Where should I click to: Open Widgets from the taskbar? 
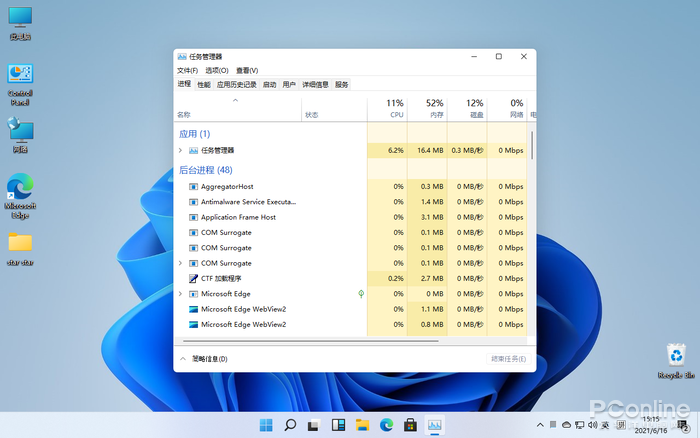338,425
